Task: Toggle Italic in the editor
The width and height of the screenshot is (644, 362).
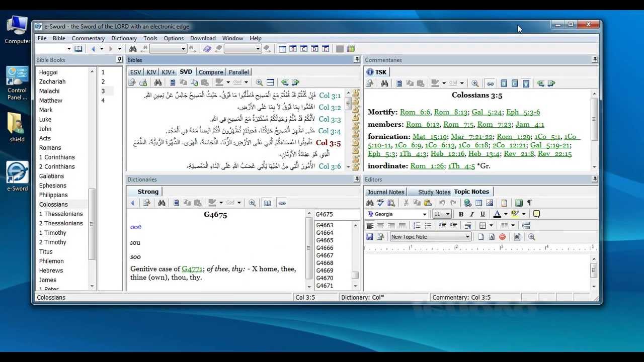Action: click(472, 214)
